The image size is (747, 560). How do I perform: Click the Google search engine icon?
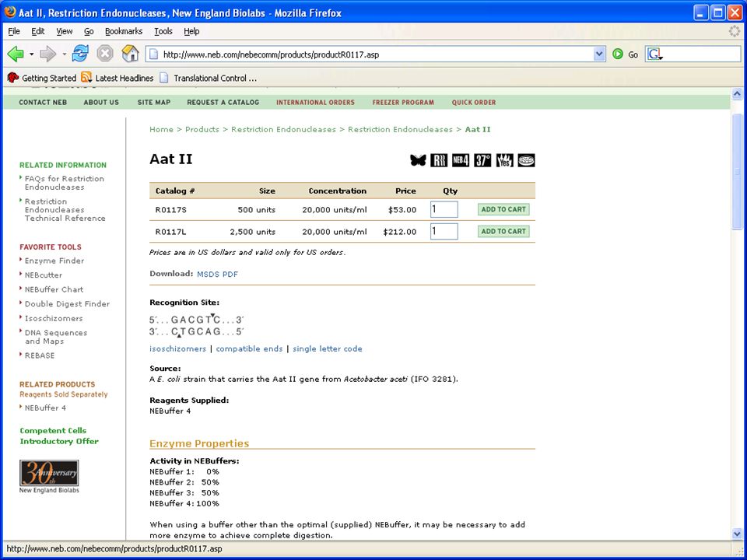click(654, 54)
